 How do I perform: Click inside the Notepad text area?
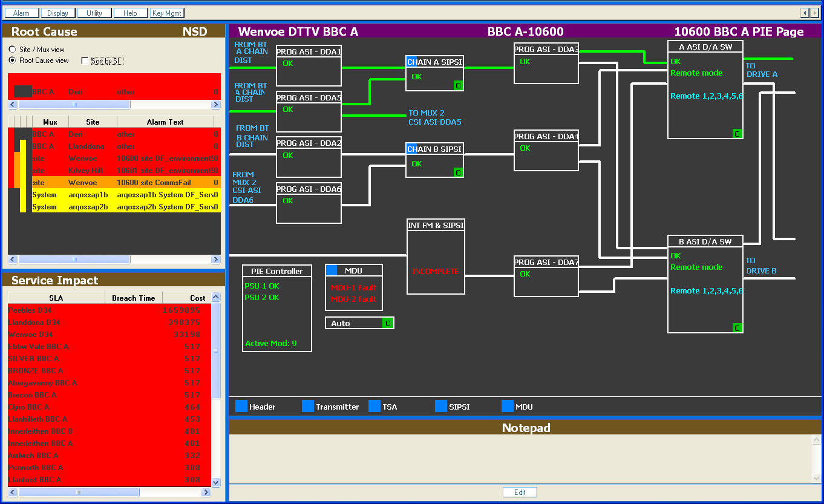click(x=520, y=459)
